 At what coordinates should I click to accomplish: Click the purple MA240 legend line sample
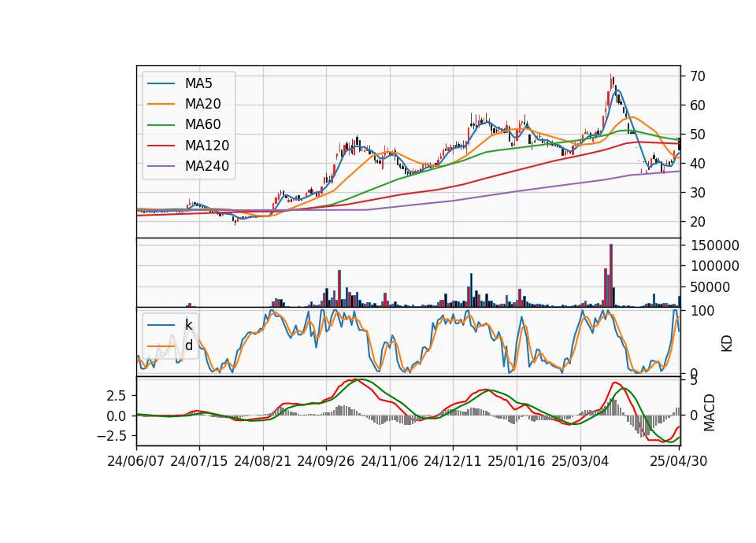pyautogui.click(x=161, y=166)
